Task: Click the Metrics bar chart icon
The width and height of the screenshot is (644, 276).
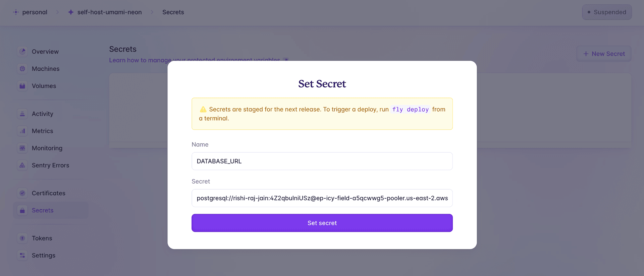Action: click(x=22, y=131)
